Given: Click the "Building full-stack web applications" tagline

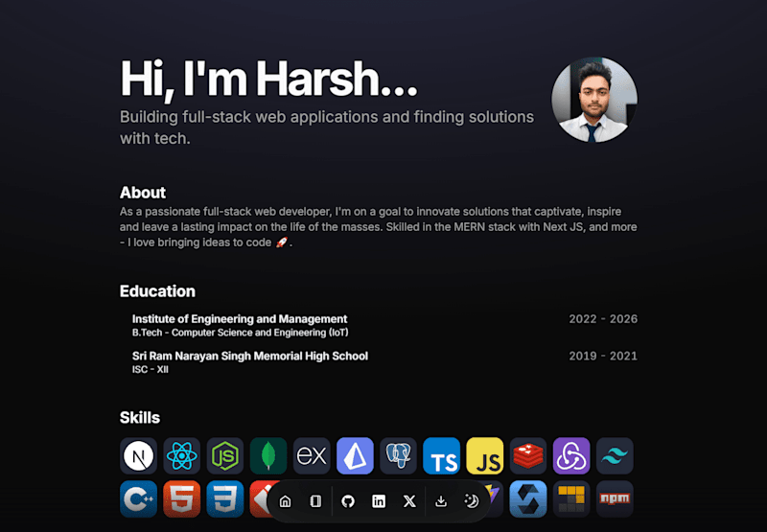Looking at the screenshot, I should click(327, 127).
